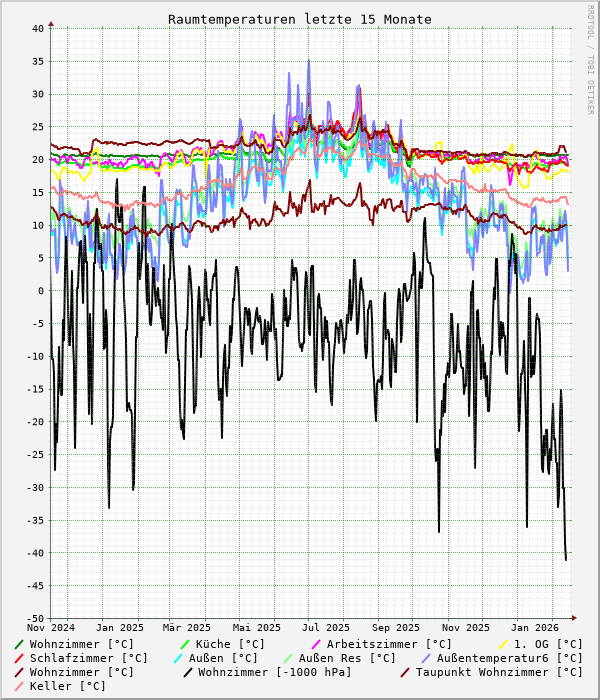The height and width of the screenshot is (700, 600).
Task: Click the 'Mär 2025' x-axis label
Action: coord(187,628)
